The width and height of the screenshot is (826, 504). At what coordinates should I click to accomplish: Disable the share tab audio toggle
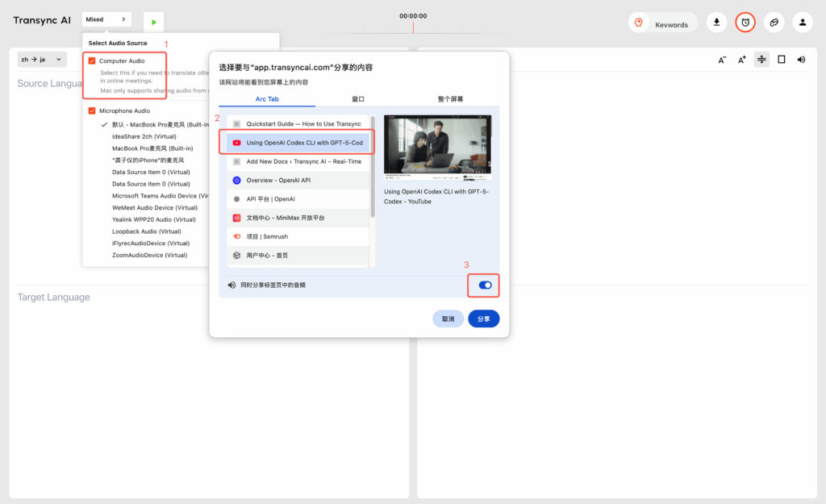click(x=485, y=285)
